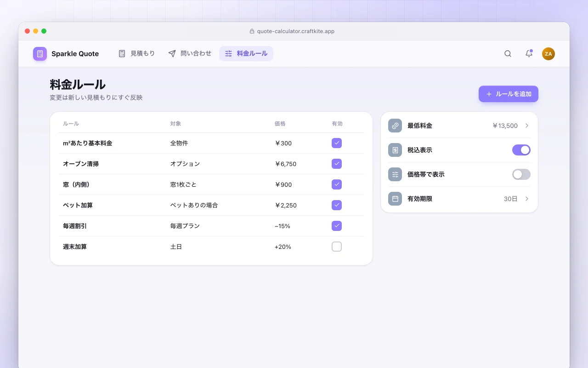Screen dimensions: 588x368
Task: Open the notifications bell
Action: tap(529, 54)
